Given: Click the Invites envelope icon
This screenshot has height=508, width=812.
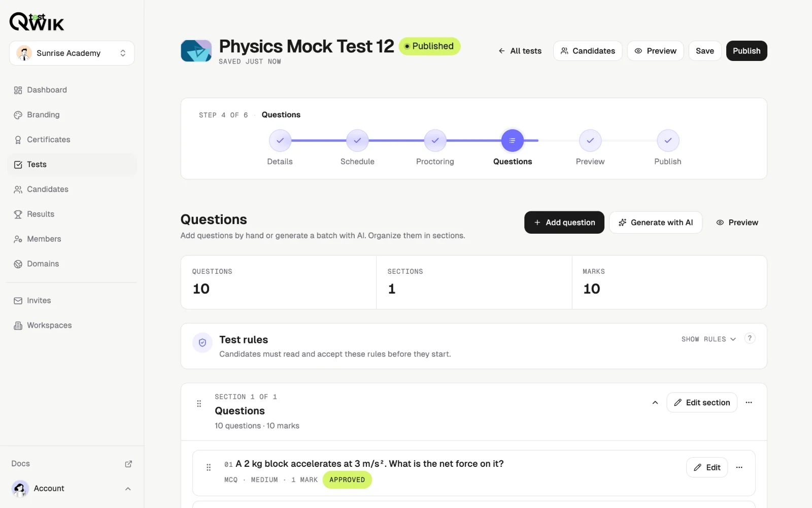Looking at the screenshot, I should tap(18, 301).
